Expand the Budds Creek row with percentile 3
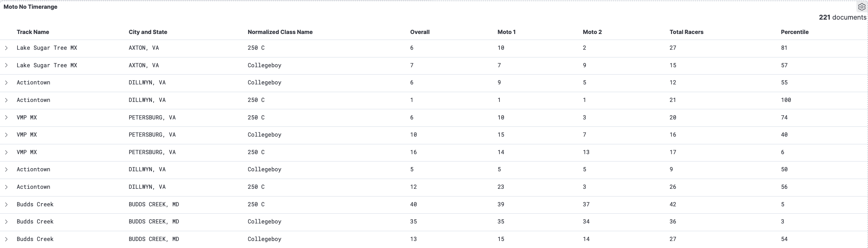Viewport: 868px width, 248px height. pyautogui.click(x=6, y=222)
